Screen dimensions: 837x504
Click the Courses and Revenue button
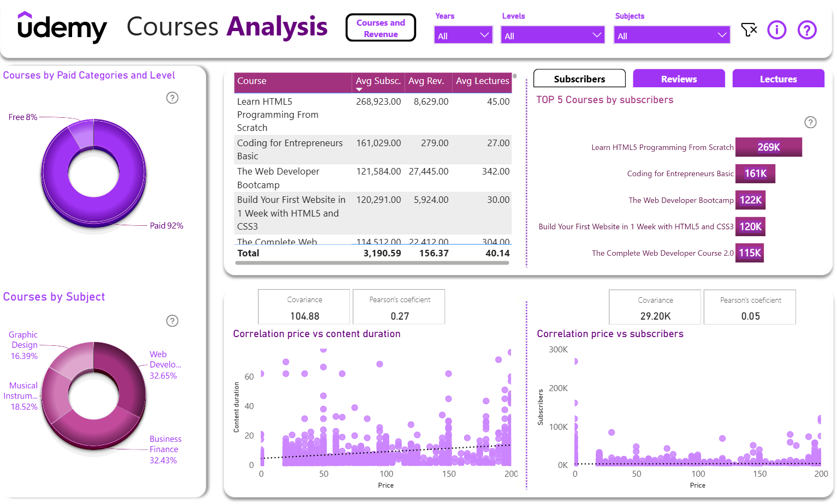click(381, 28)
